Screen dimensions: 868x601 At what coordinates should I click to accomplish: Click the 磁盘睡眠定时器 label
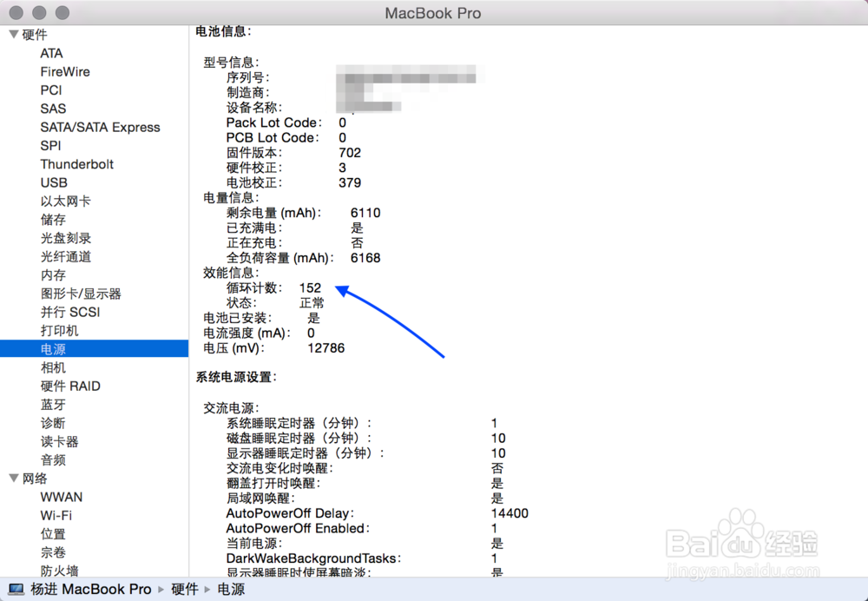[x=299, y=438]
